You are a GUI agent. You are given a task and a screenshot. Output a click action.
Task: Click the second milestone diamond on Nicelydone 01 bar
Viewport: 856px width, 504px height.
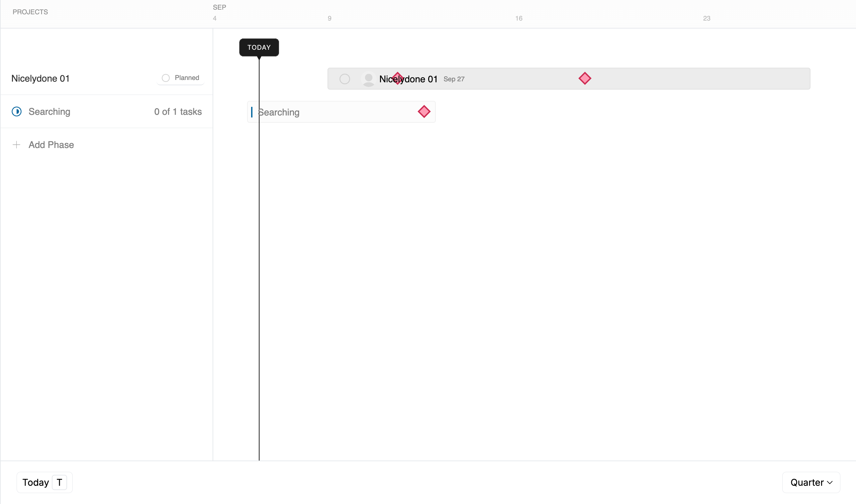(x=585, y=78)
